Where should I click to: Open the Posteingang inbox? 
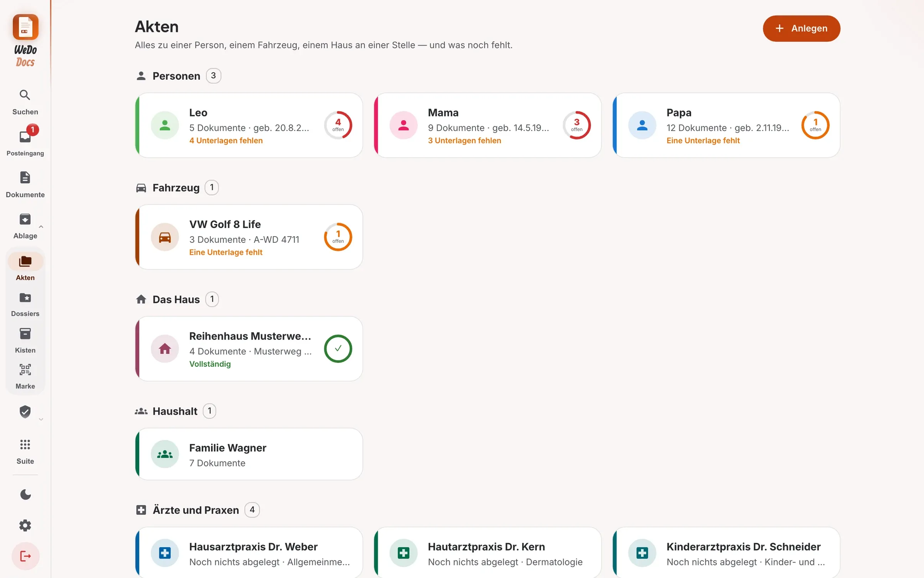[x=25, y=143]
